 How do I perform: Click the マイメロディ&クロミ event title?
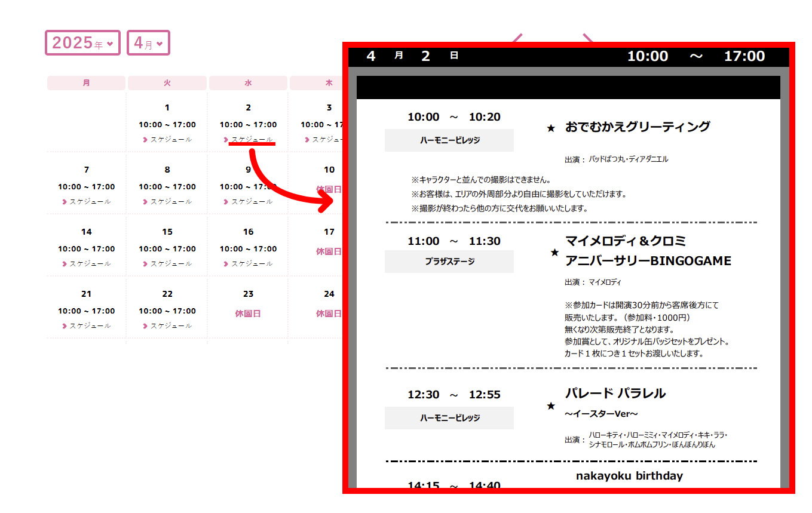(x=626, y=241)
